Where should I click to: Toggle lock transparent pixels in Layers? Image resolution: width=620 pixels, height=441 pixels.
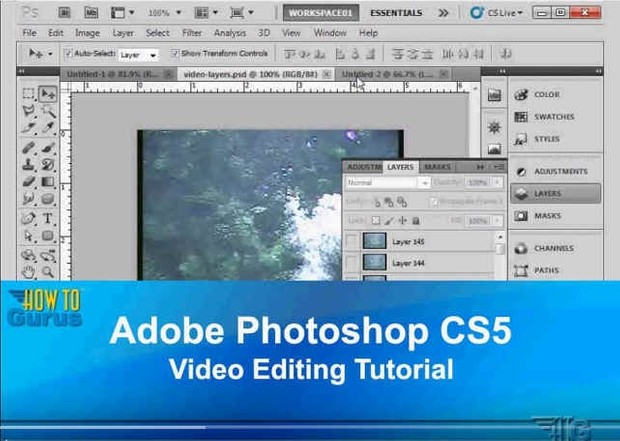376,220
